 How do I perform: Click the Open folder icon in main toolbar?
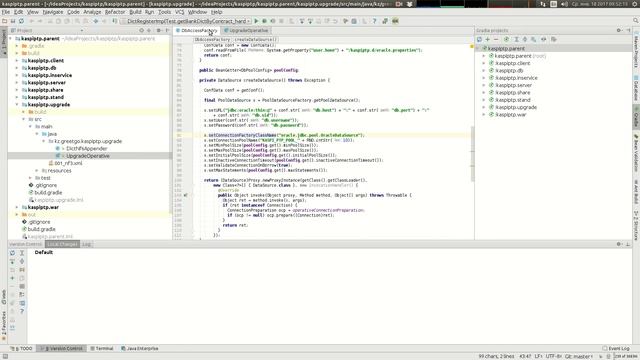point(4,21)
